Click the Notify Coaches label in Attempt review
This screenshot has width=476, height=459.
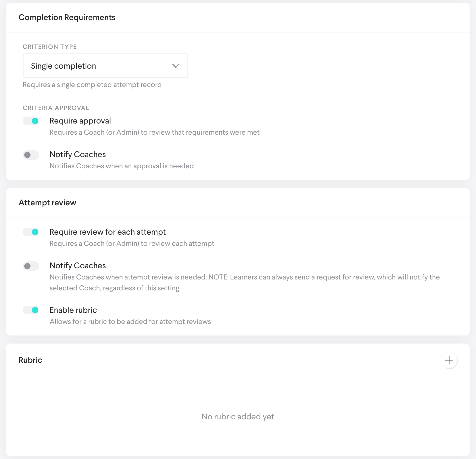78,266
